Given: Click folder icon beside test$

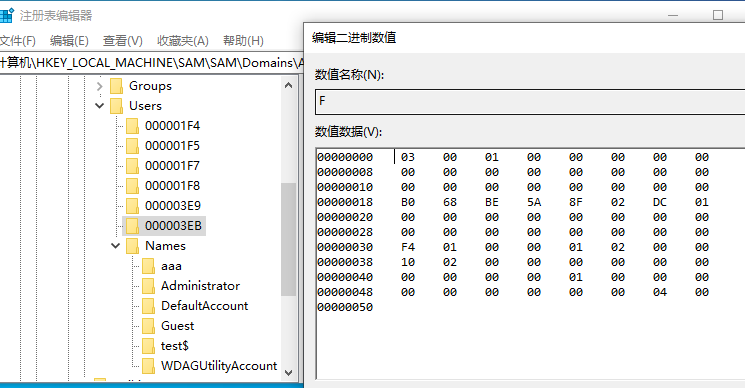Looking at the screenshot, I should pos(149,346).
